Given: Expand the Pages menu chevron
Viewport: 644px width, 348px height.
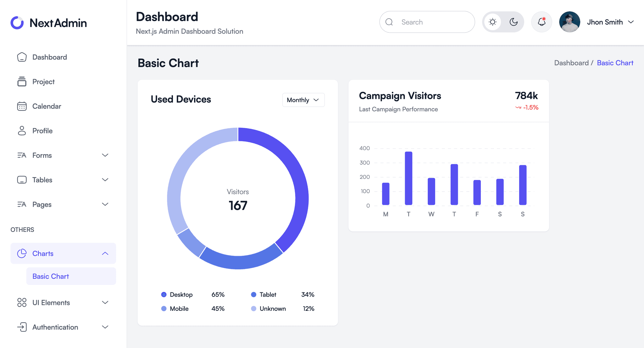Looking at the screenshot, I should pos(105,204).
